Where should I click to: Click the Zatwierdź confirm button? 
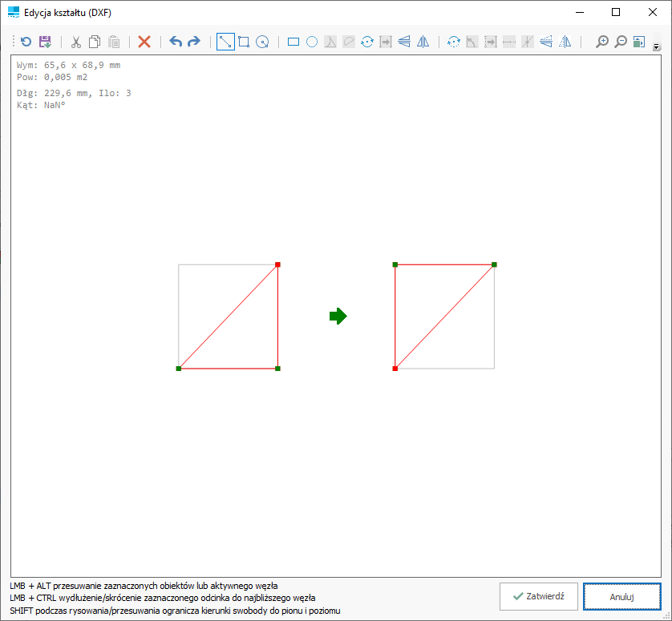(539, 596)
